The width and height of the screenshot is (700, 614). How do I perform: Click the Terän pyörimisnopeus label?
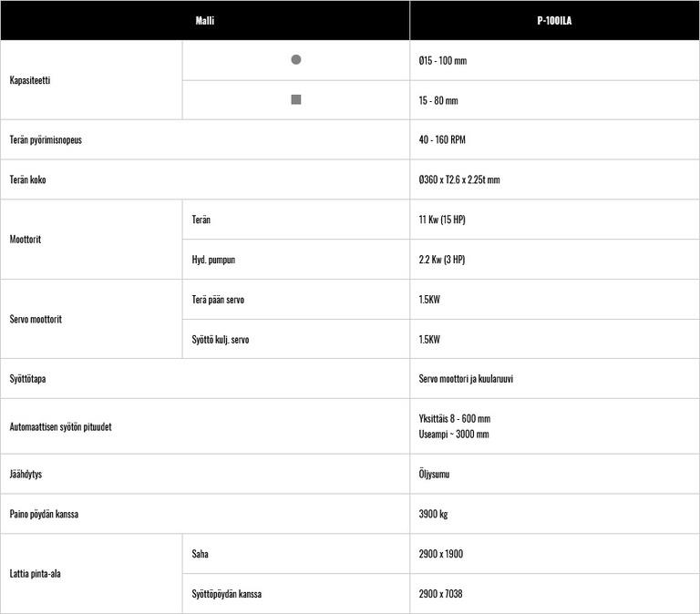[46, 140]
